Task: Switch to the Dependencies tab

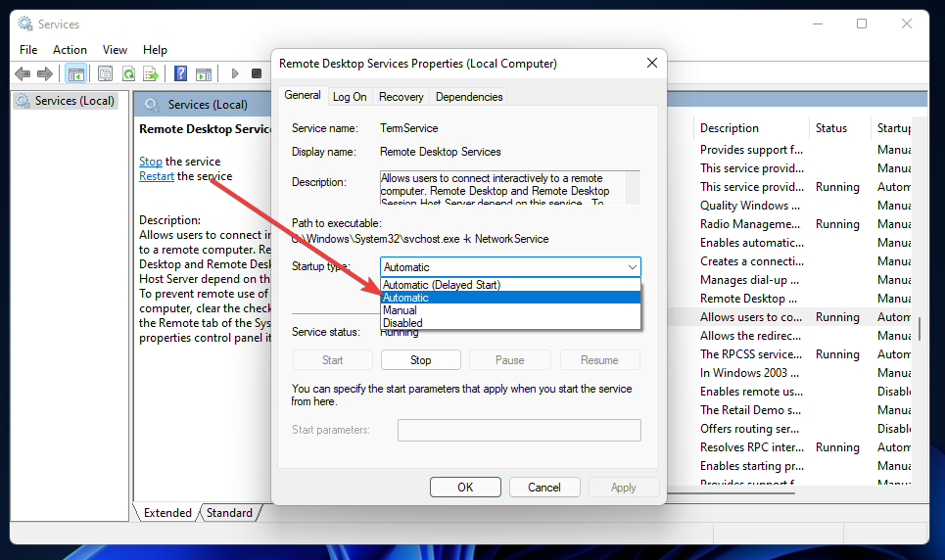Action: [469, 97]
